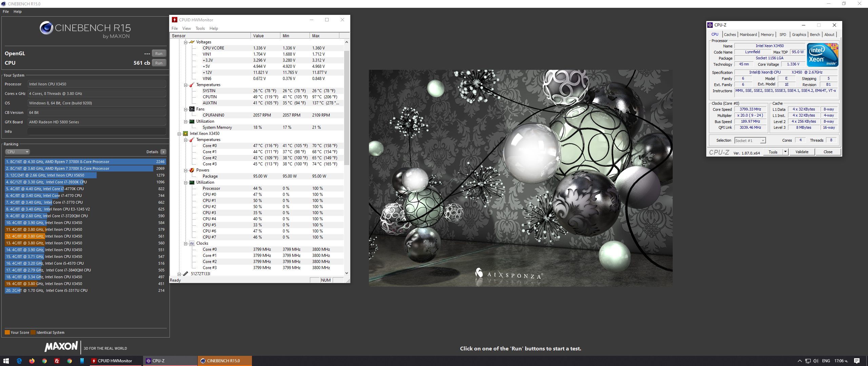The width and height of the screenshot is (868, 366).
Task: Switch to CPU-Z taskbar button
Action: click(170, 361)
